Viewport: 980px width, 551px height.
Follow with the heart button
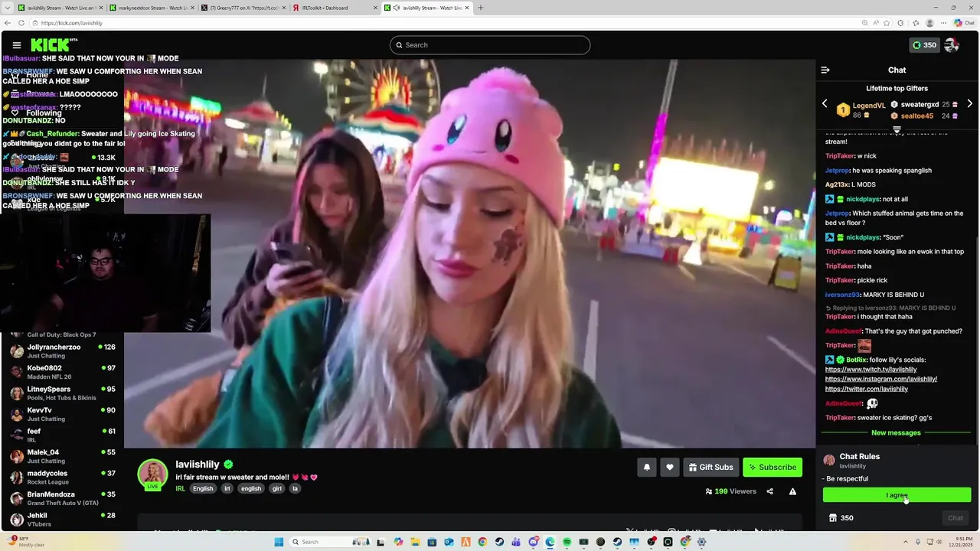pyautogui.click(x=670, y=467)
